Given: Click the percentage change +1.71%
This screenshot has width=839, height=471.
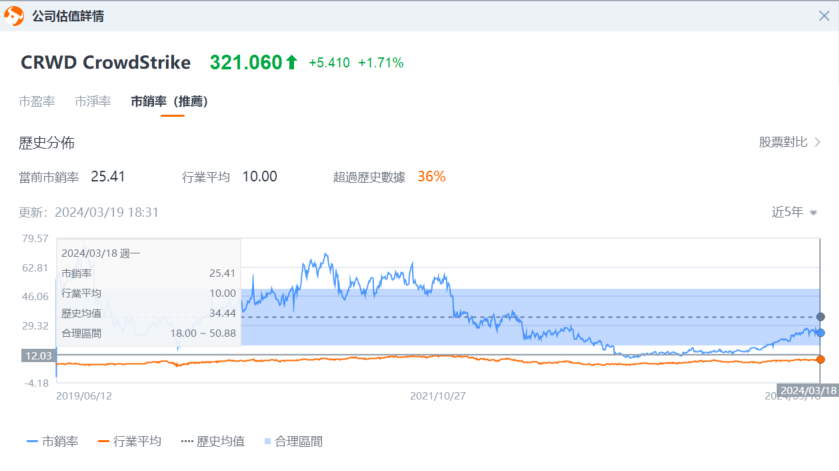Looking at the screenshot, I should (x=381, y=63).
